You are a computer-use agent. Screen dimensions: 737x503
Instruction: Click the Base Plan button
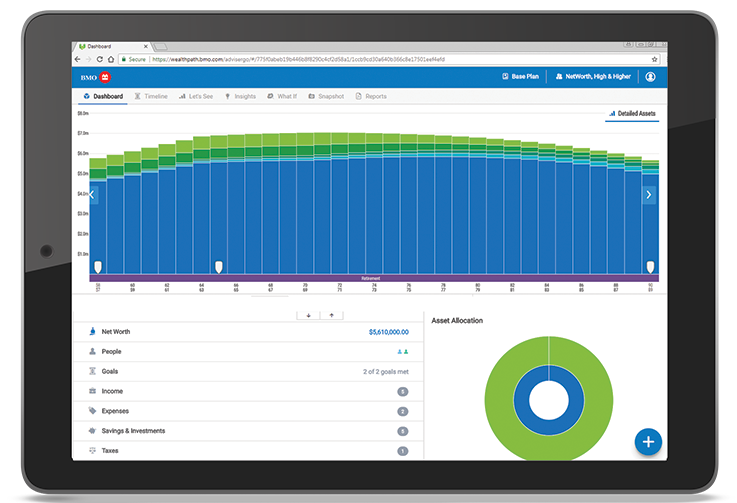tap(520, 76)
